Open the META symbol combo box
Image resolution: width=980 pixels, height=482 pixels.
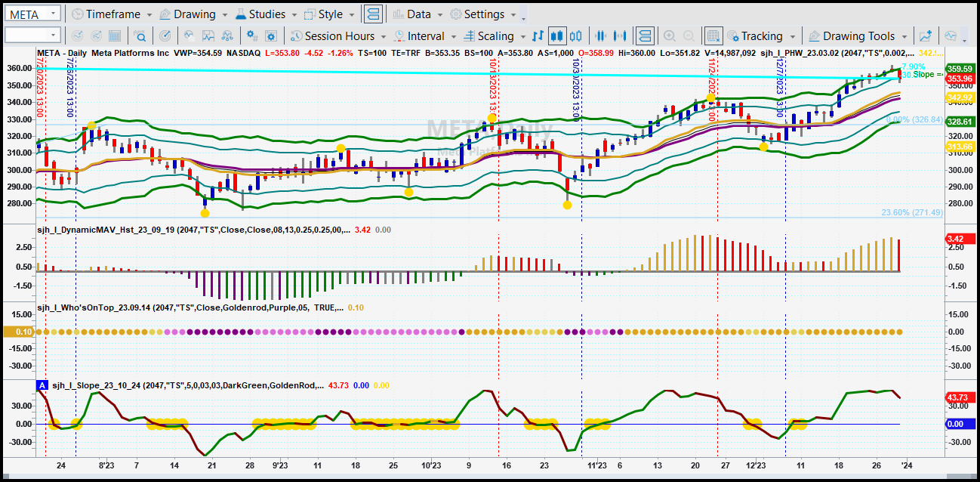32,14
